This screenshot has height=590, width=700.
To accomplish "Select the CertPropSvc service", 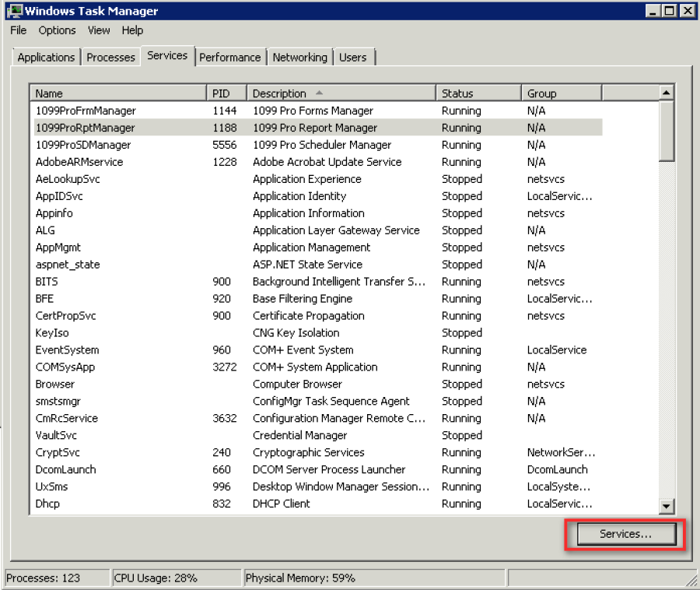I will [318, 316].
